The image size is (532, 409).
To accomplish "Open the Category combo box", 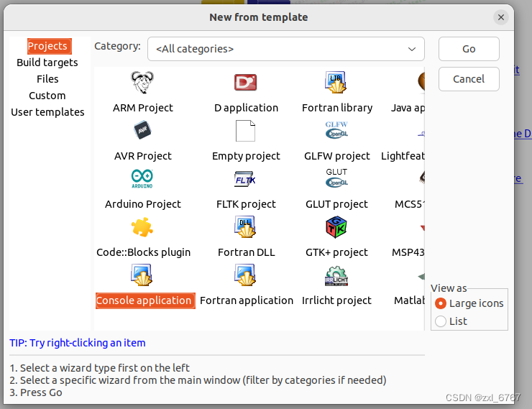I will coord(286,49).
